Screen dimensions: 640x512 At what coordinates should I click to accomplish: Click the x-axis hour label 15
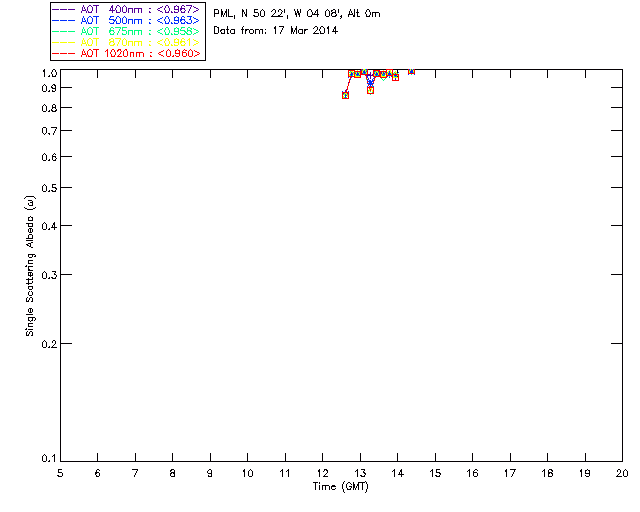[435, 473]
